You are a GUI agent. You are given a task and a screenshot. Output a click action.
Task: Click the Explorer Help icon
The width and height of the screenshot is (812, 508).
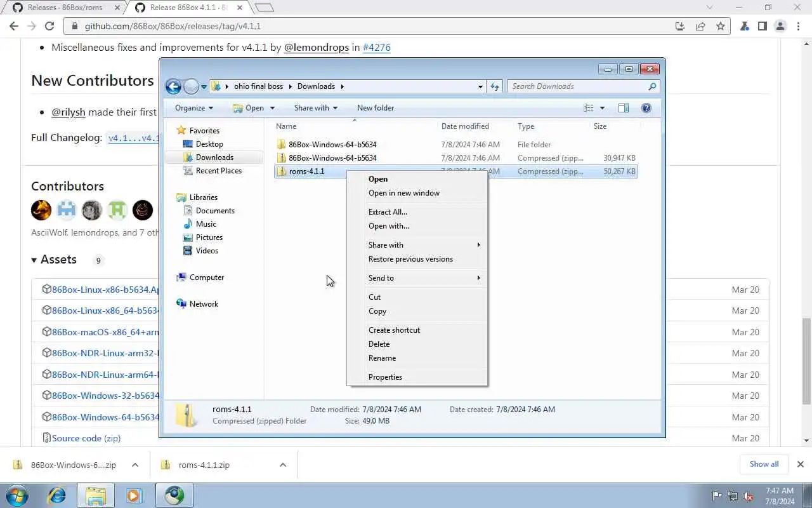(x=646, y=108)
